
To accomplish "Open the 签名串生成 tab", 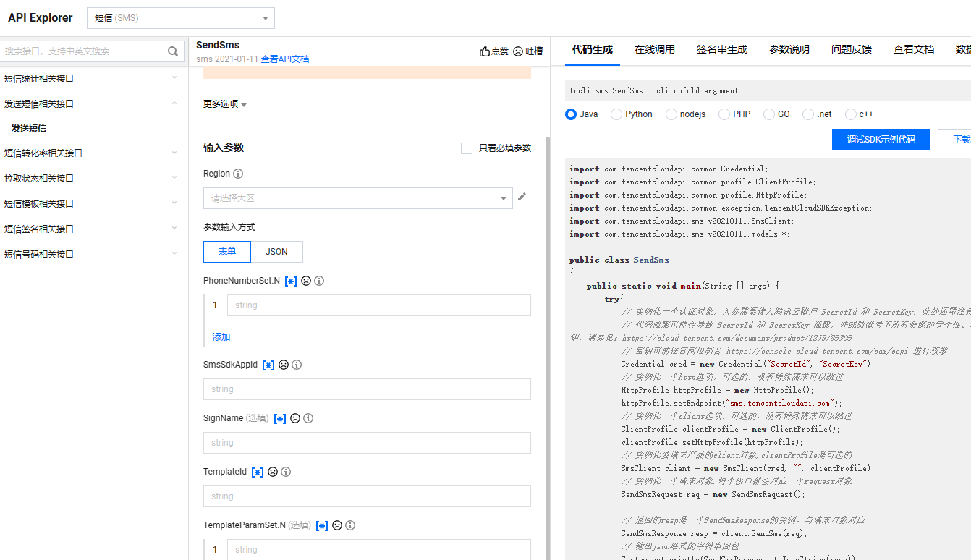I will tap(722, 50).
